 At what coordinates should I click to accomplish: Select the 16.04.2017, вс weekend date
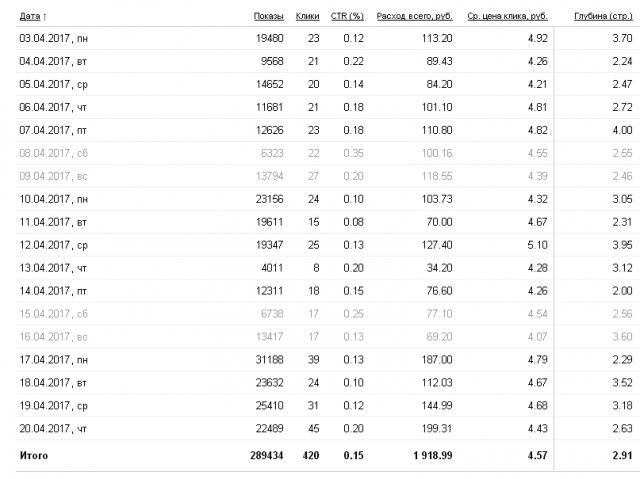58,336
